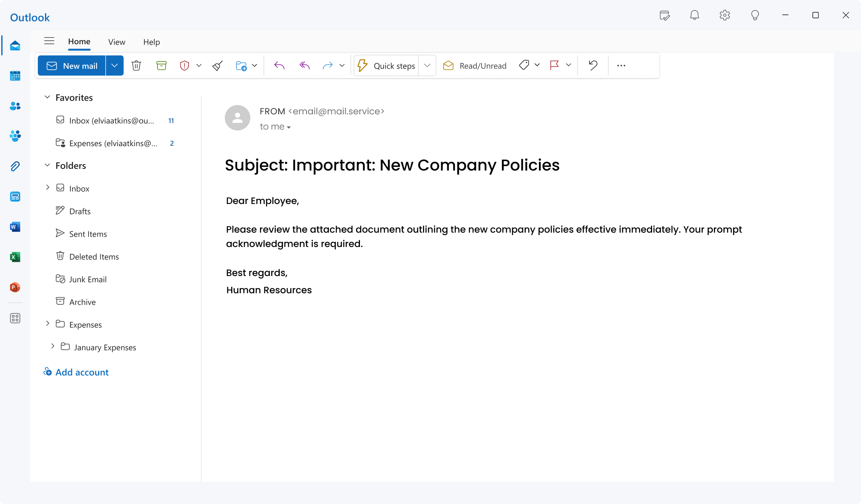Expand the Expenses folder tree

click(x=47, y=324)
